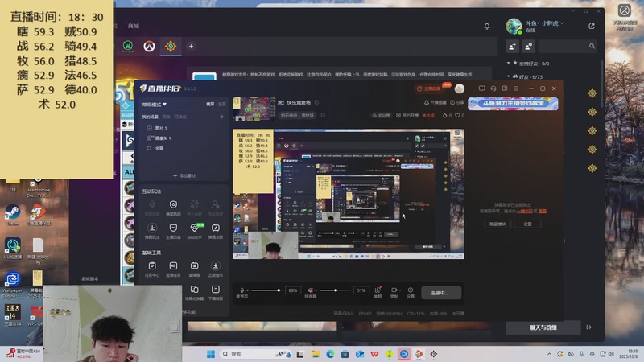Open account dropdown beside Battle.net username

click(x=562, y=23)
